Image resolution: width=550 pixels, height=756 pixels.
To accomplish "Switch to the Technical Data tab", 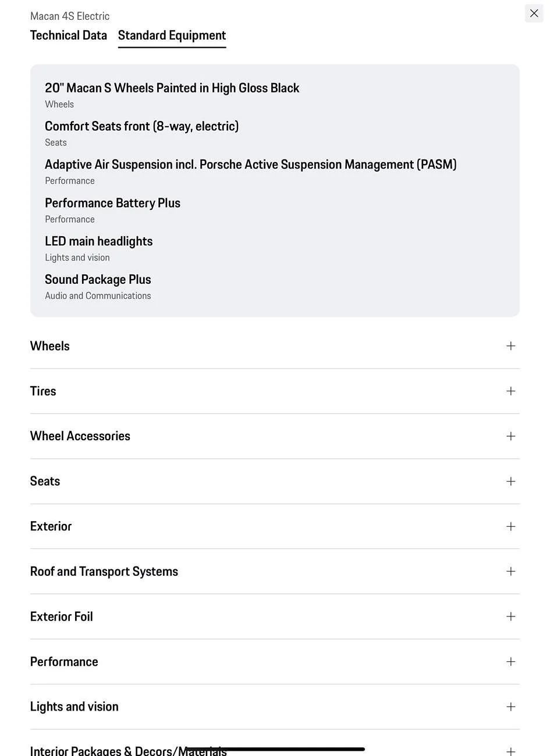I will (69, 35).
